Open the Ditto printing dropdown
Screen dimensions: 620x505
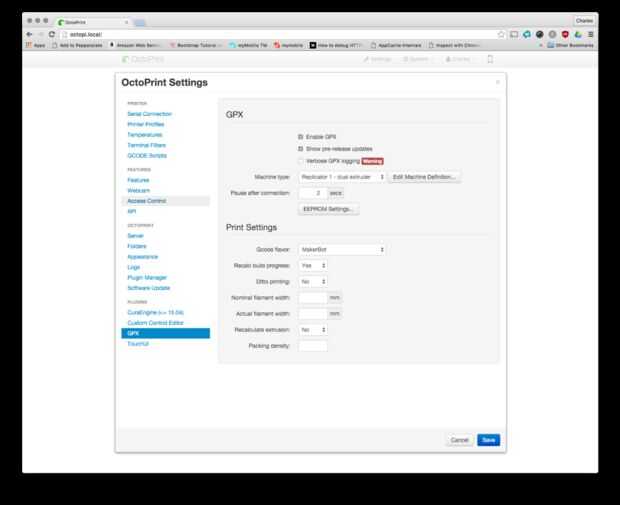pos(312,282)
